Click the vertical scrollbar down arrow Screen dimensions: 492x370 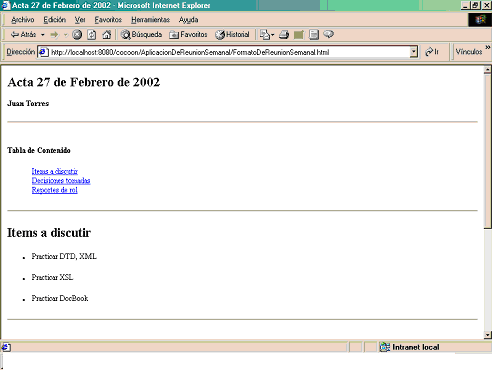488,335
